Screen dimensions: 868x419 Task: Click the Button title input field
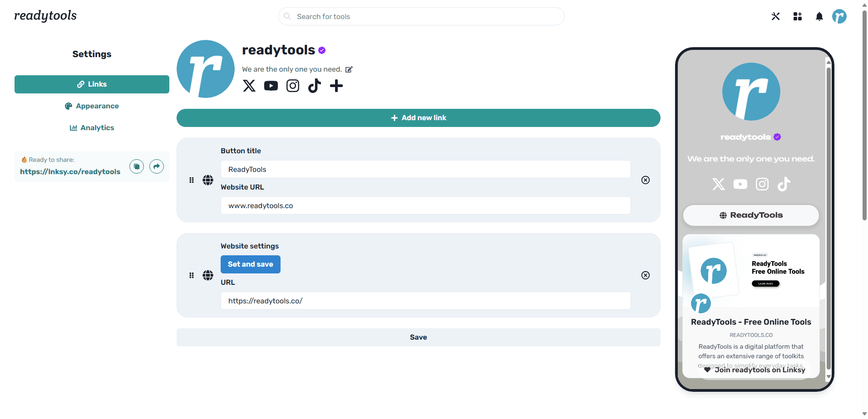click(x=425, y=170)
